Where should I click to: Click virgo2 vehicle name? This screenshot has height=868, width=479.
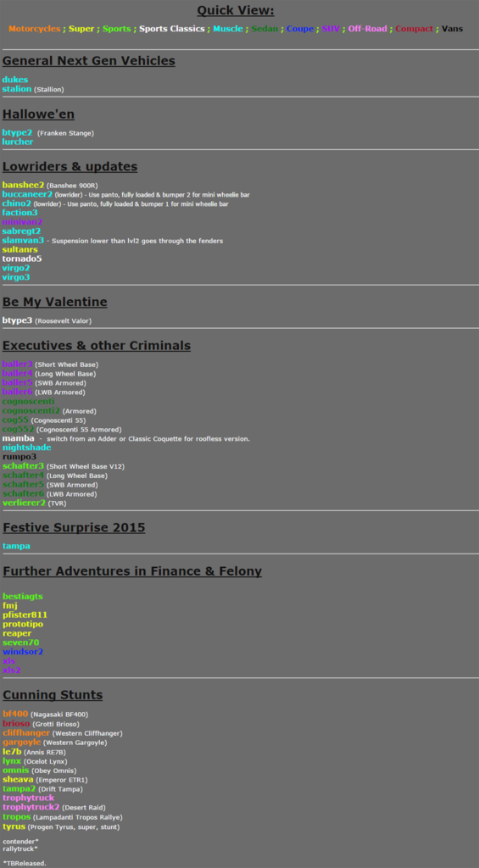point(16,268)
